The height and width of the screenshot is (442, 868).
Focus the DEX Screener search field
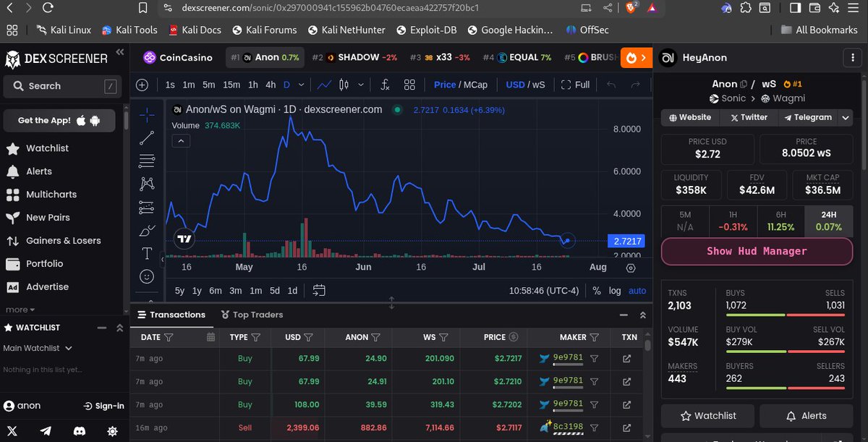pyautogui.click(x=61, y=86)
